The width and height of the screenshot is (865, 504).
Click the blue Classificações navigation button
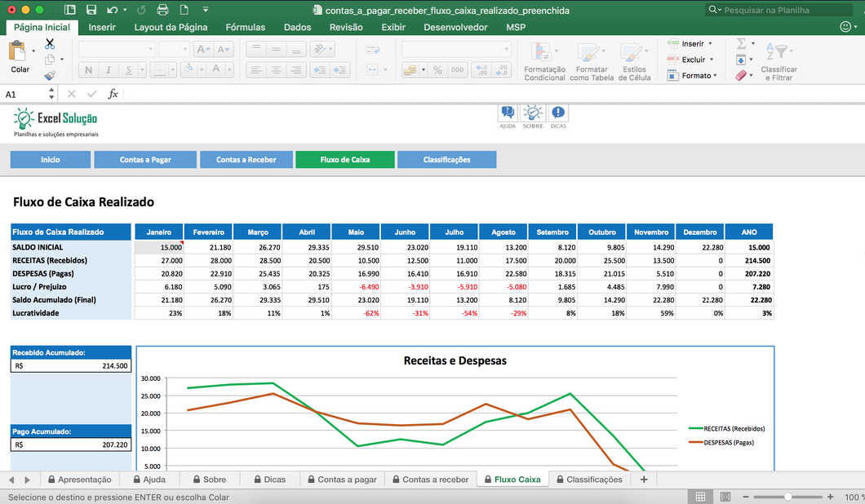pyautogui.click(x=447, y=159)
